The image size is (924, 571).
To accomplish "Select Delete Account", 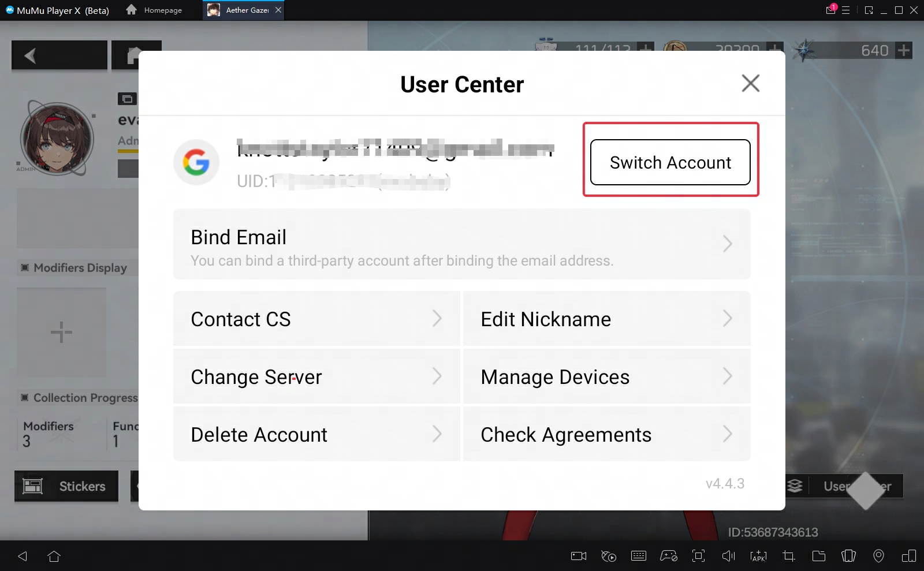I will tap(316, 435).
